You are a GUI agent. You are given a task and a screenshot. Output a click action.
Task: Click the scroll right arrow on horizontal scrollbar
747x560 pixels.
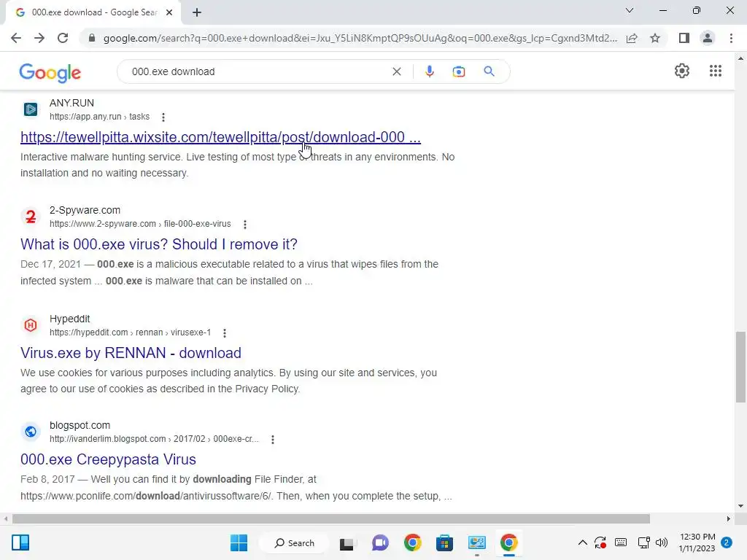[729, 518]
